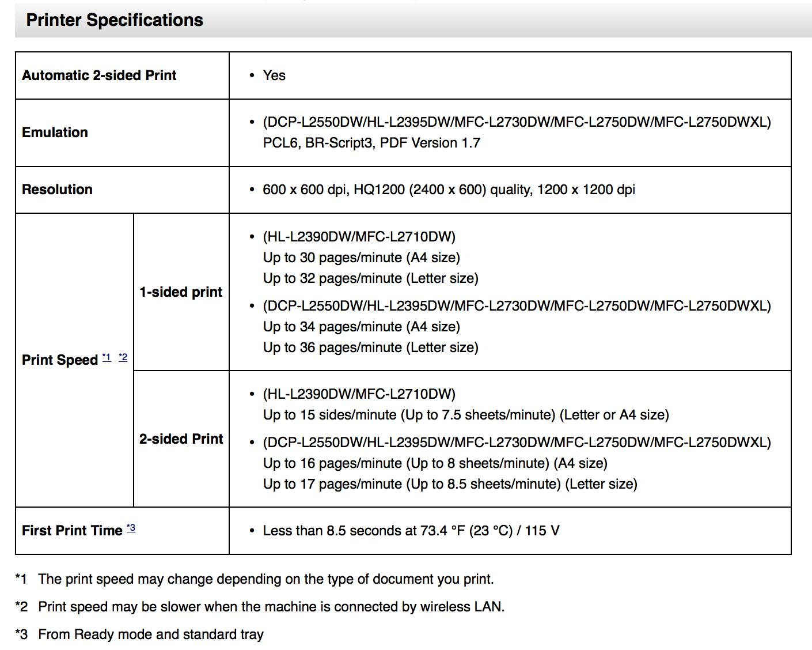Click the Print Speed row label
The image size is (812, 650).
pos(60,360)
